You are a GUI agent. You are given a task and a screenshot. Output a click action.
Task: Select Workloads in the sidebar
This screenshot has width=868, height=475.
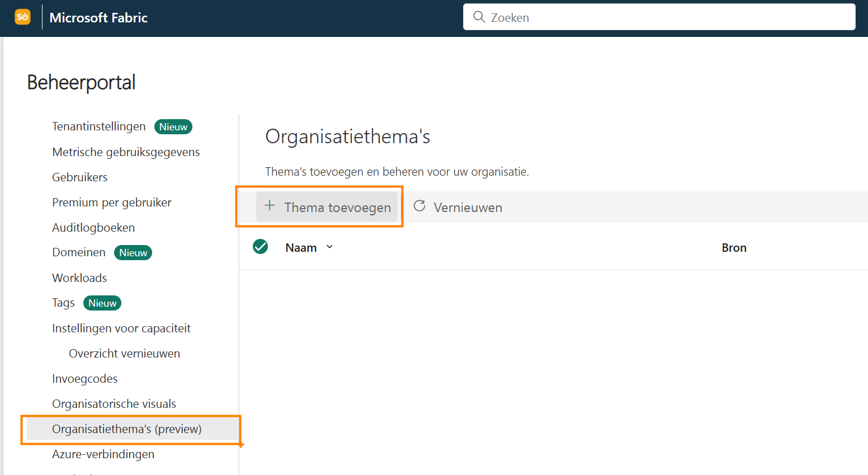(79, 278)
